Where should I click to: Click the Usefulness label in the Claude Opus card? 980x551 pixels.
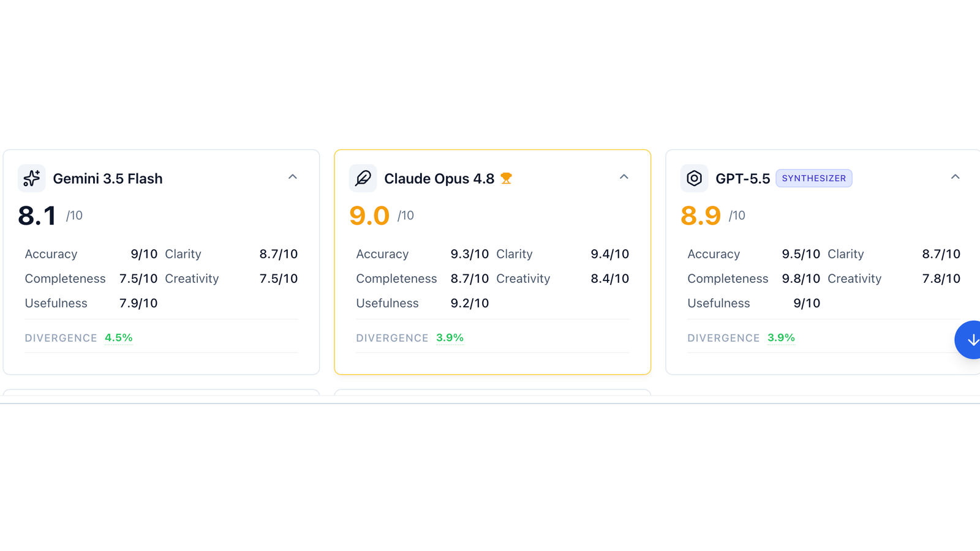pyautogui.click(x=387, y=303)
